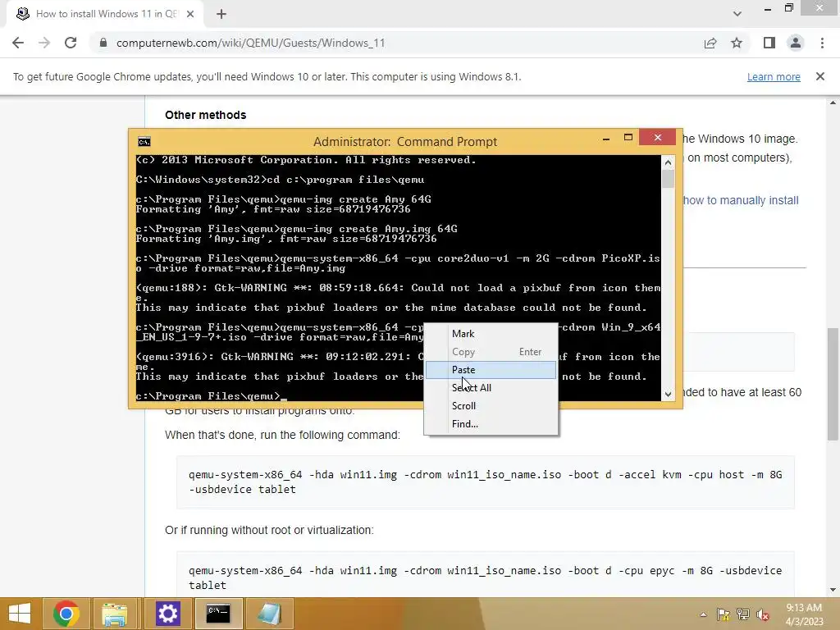This screenshot has height=630, width=840.
Task: Click the address bar URL
Action: (250, 43)
